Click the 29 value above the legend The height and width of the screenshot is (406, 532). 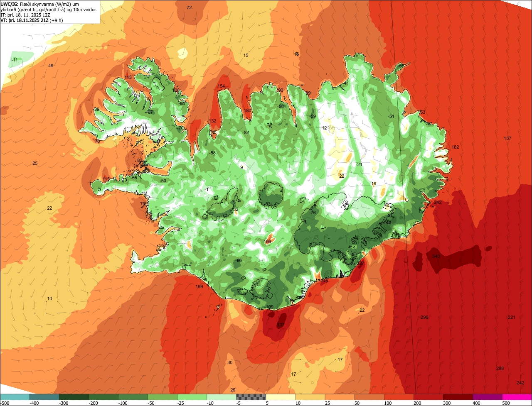coord(233,390)
